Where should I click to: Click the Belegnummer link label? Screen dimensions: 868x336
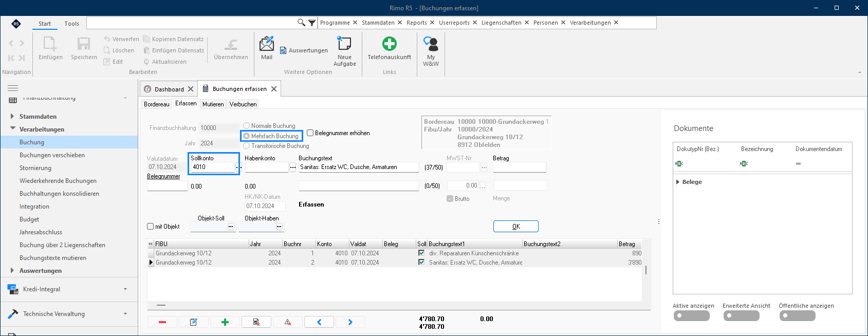point(163,176)
